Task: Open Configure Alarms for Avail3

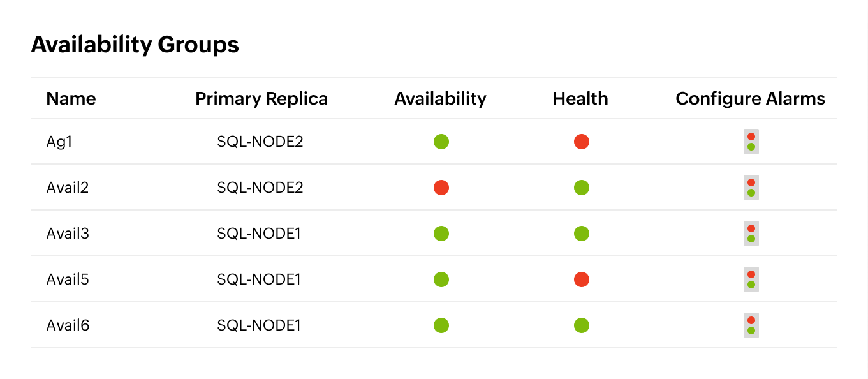Action: tap(751, 234)
